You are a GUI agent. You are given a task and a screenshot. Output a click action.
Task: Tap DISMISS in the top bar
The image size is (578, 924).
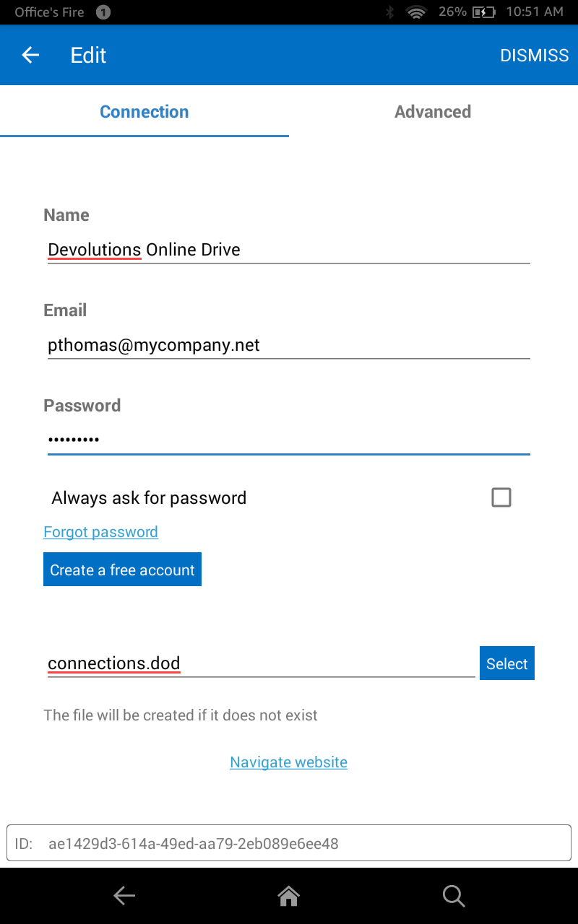(x=534, y=56)
